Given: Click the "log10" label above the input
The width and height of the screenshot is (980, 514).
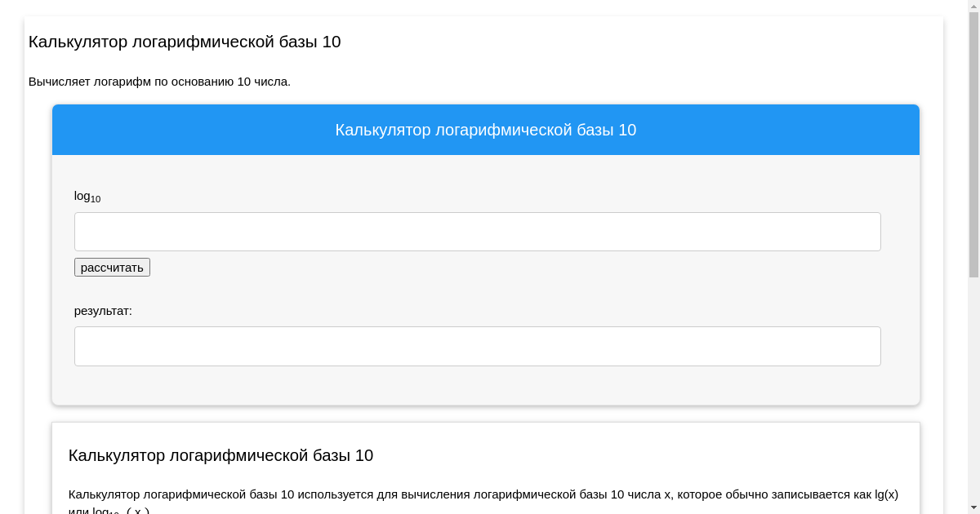Looking at the screenshot, I should click(x=87, y=197).
